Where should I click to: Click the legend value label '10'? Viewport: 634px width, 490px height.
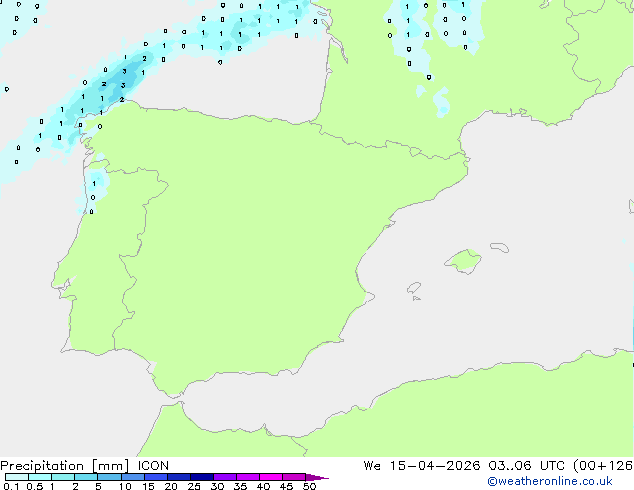pyautogui.click(x=125, y=486)
